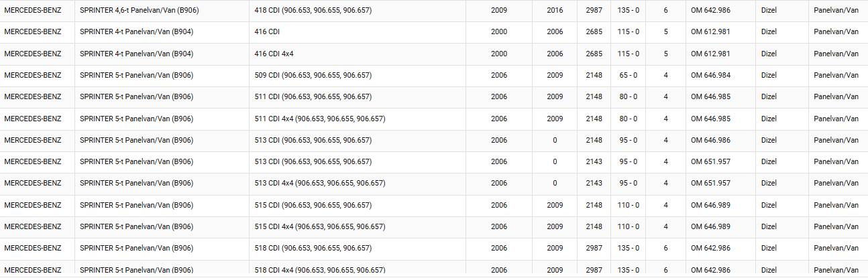Click the 110 - 0 cell in 515 CDI 4x4 row
The image size is (868, 278).
point(628,227)
